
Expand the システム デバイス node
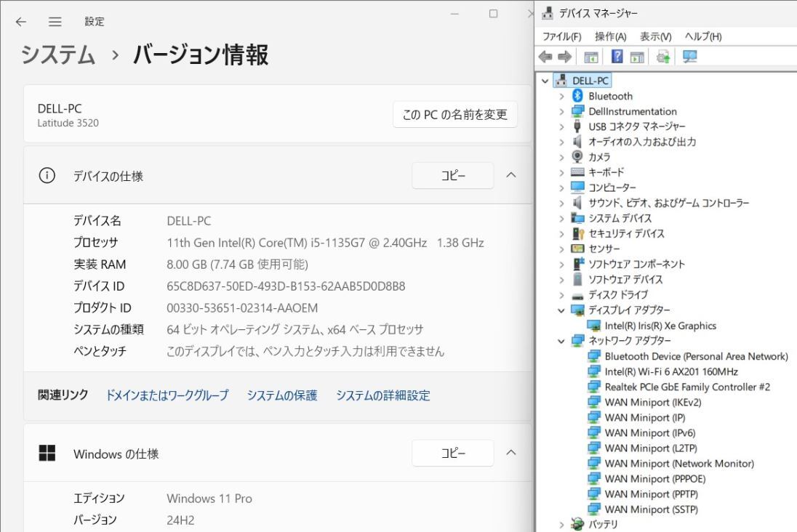(561, 219)
